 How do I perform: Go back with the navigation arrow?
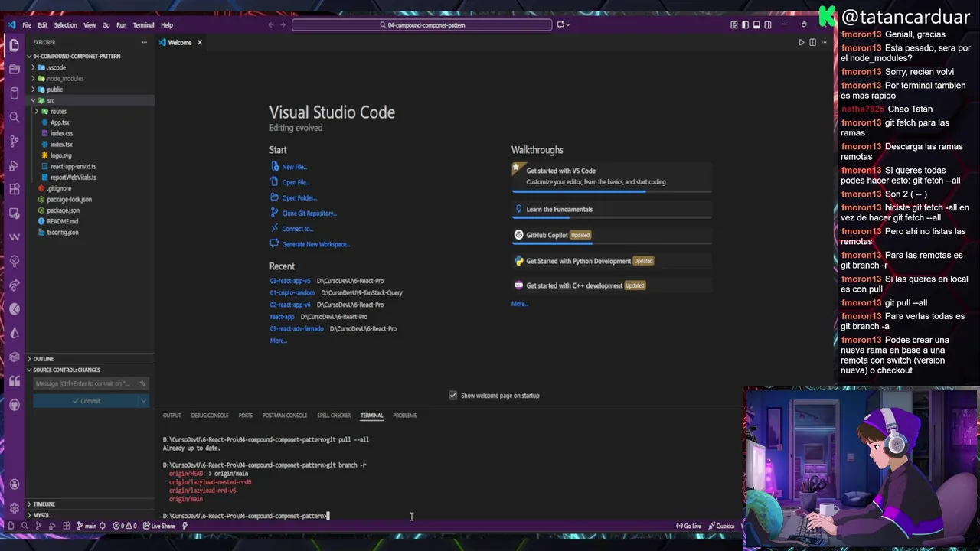[x=271, y=24]
